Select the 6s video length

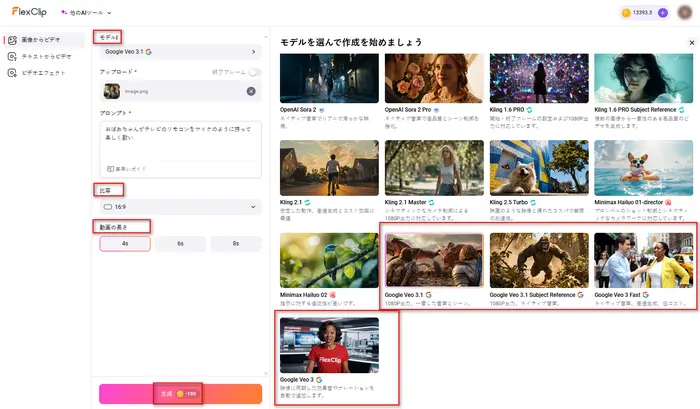[x=180, y=244]
